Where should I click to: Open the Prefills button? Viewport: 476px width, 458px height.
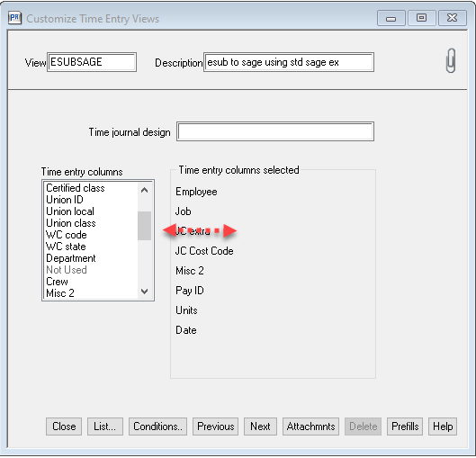[405, 427]
